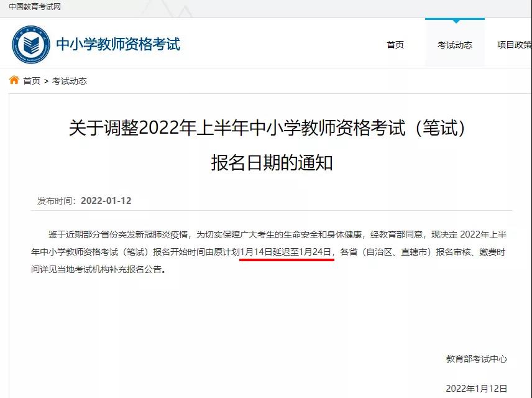Click the 首页 breadcrumb link
Viewport: 532px width, 398px height.
pyautogui.click(x=32, y=81)
